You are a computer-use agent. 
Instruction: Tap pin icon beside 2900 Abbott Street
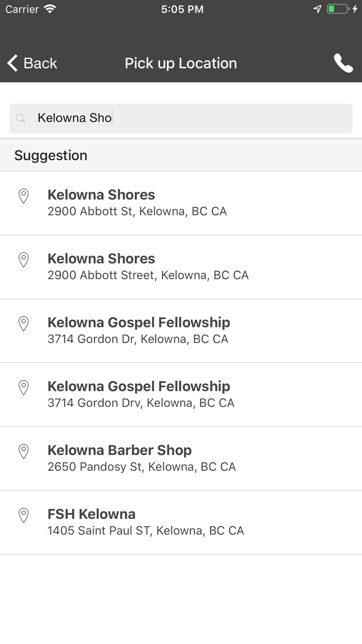coord(24,260)
